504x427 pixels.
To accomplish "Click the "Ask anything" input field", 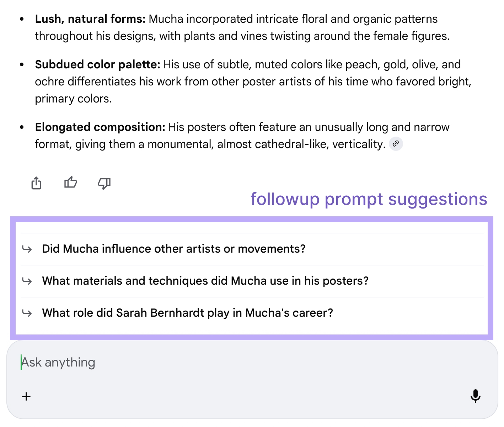I will click(142, 362).
